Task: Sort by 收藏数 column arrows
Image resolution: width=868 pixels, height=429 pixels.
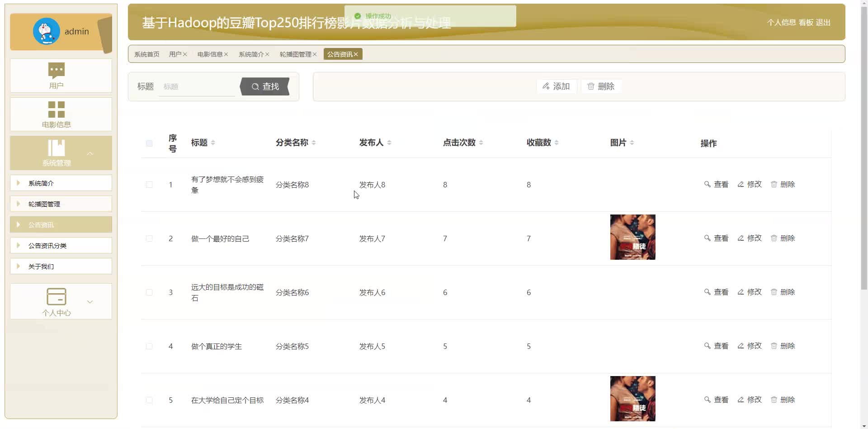Action: (x=557, y=143)
